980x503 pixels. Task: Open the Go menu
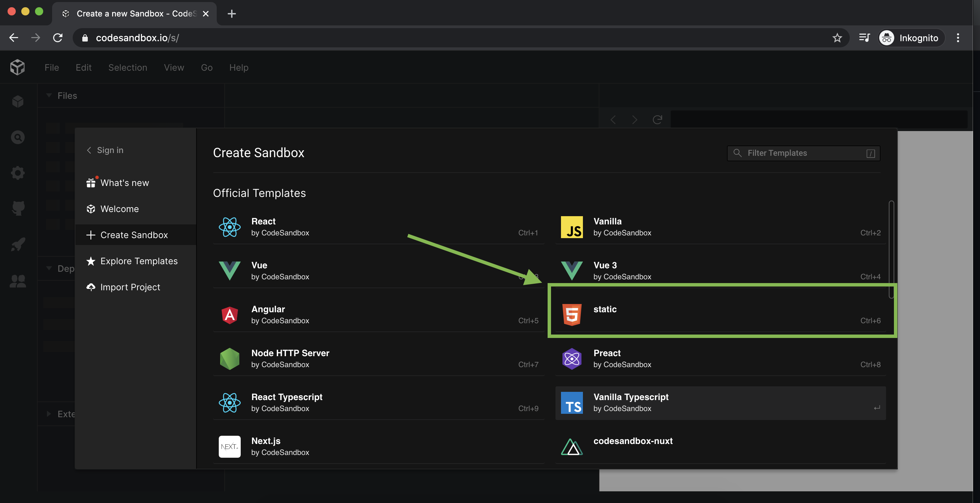click(206, 67)
